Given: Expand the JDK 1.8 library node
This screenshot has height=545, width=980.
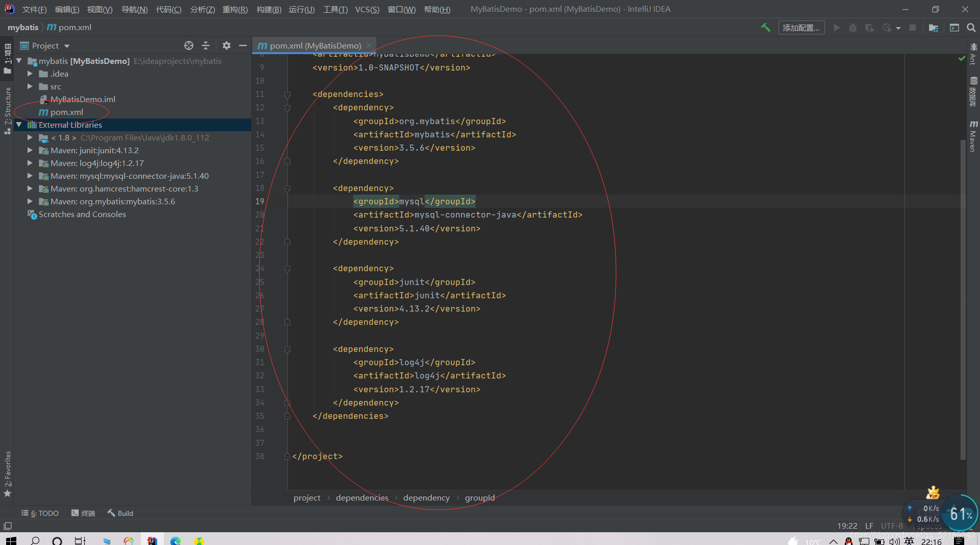Looking at the screenshot, I should click(x=30, y=137).
